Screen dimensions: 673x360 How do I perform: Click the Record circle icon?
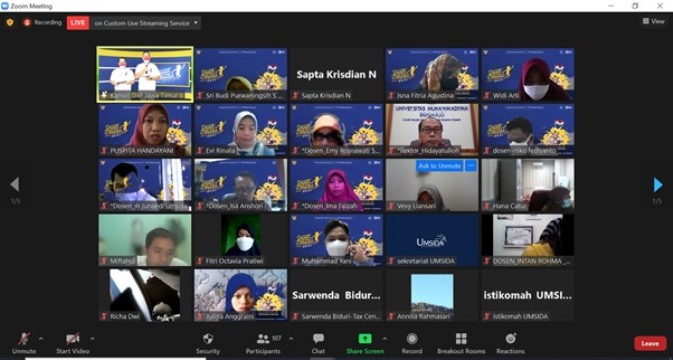(x=412, y=339)
